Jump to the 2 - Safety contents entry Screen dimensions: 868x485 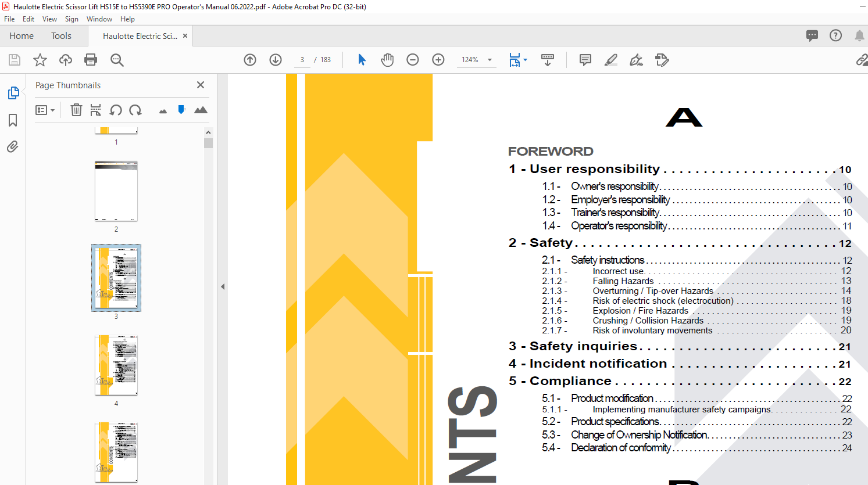[680, 243]
